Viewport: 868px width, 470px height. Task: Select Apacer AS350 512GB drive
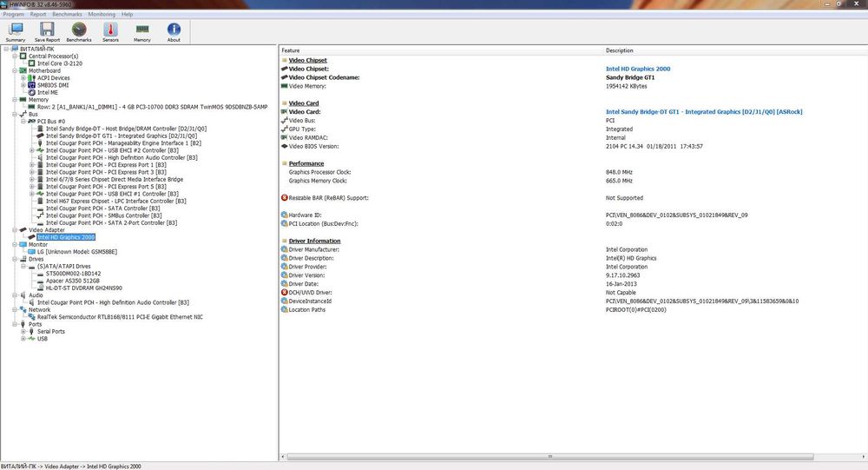(73, 281)
